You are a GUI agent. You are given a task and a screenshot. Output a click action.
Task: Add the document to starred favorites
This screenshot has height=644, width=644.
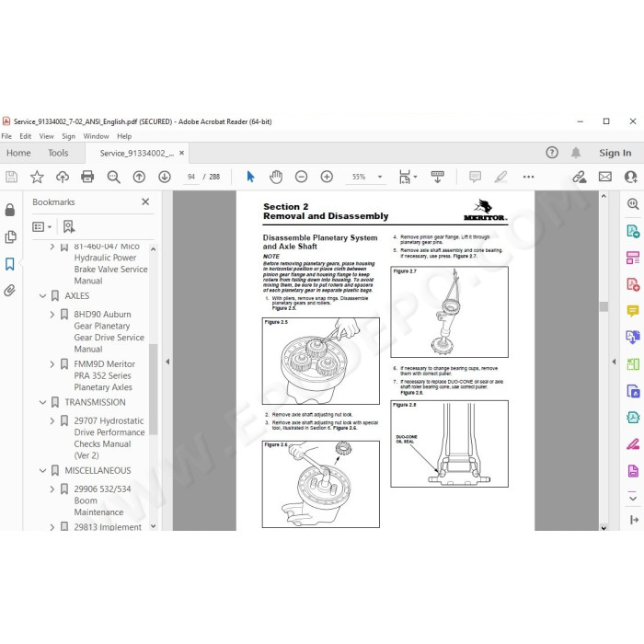pos(37,177)
